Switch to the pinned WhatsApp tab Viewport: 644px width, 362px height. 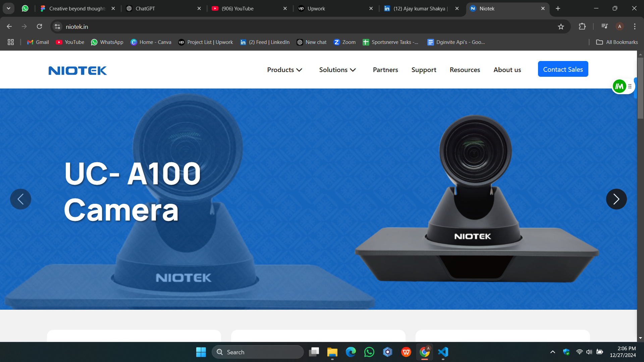click(25, 8)
